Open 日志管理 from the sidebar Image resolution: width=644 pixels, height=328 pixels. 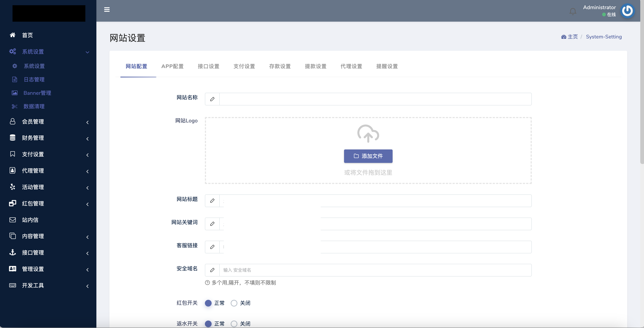[34, 79]
